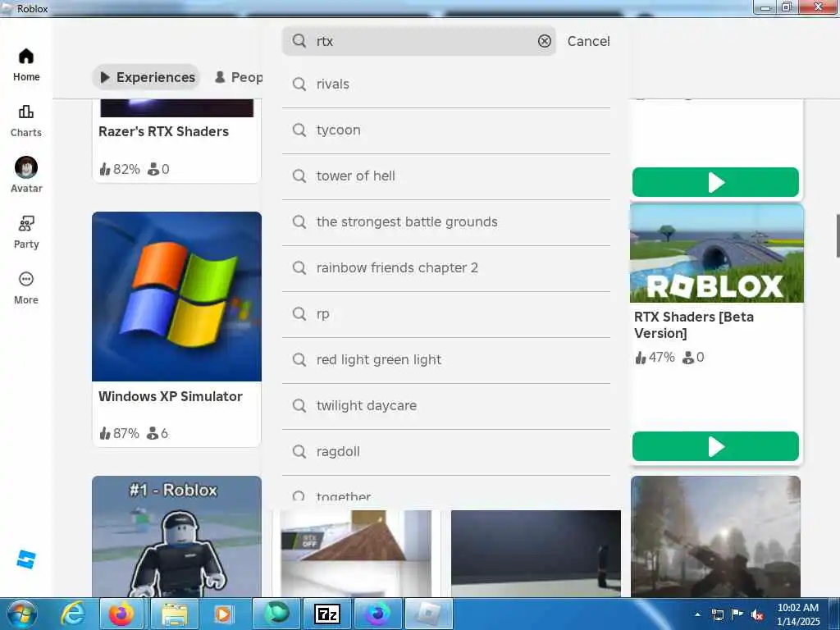
Task: Open Windows Explorer folder from taskbar
Action: coord(175,614)
